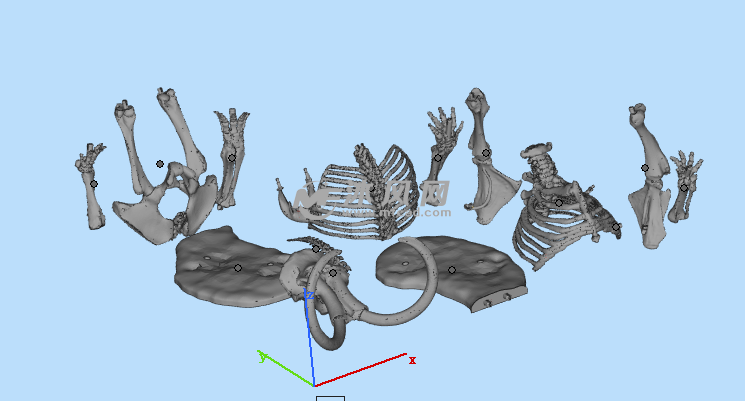
Task: Click the blue Z axis label
Action: point(309,296)
